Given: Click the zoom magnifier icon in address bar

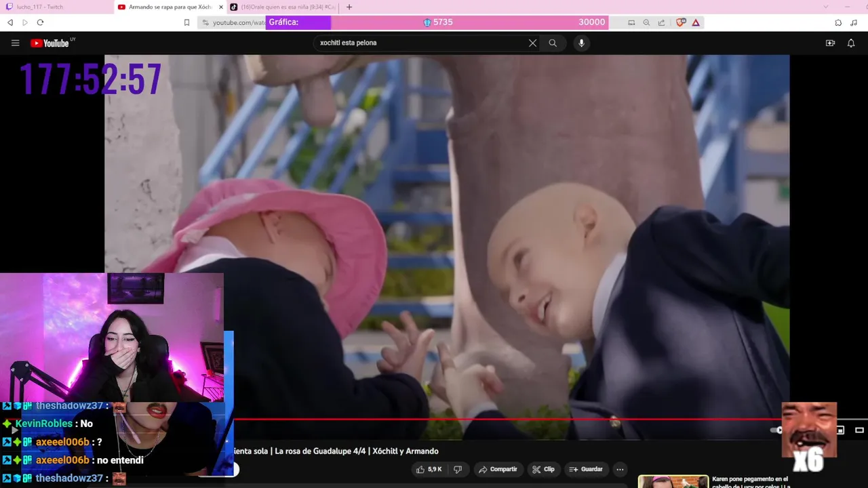Looking at the screenshot, I should point(646,22).
